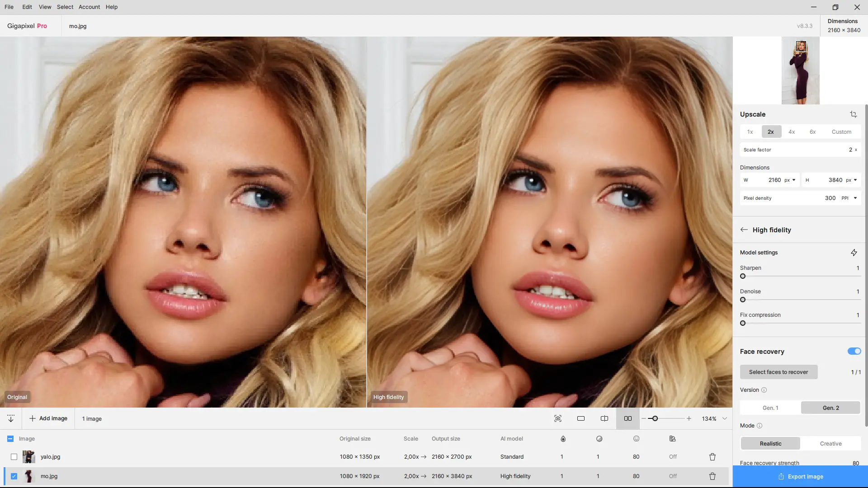Check the yalo.jpg checkbox
Screen dimensions: 868x488
tap(14, 457)
